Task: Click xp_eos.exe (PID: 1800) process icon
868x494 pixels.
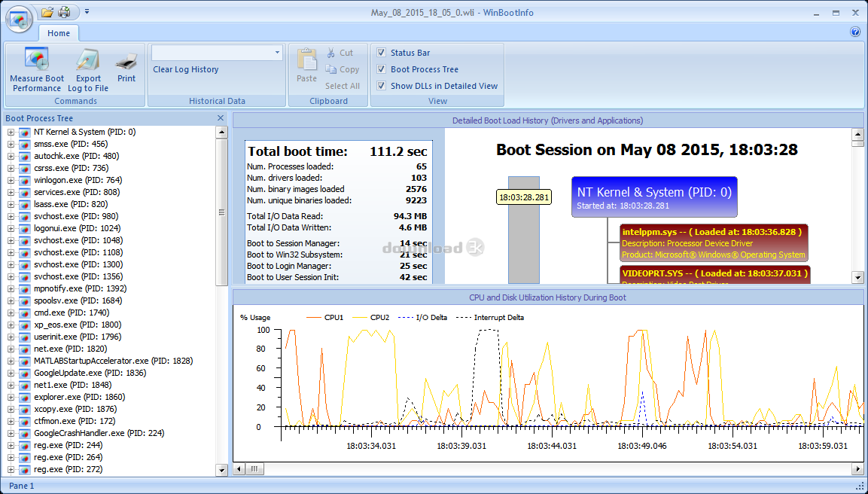Action: pos(24,325)
